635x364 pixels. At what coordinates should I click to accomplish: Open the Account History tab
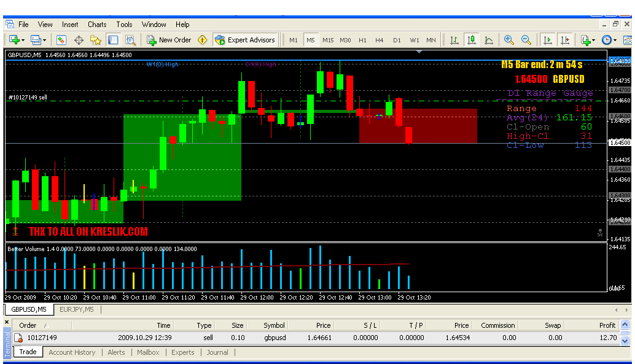pyautogui.click(x=72, y=352)
